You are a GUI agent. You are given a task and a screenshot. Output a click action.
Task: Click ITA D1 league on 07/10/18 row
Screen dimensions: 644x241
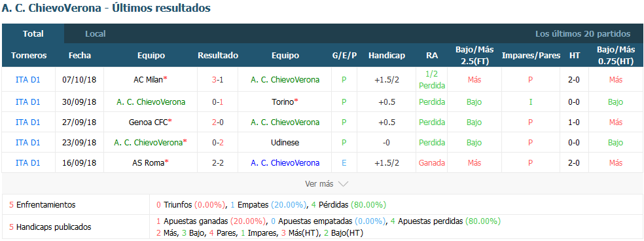[28, 80]
